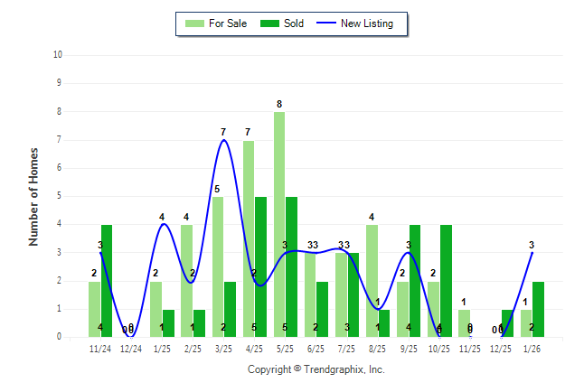Screen dimensions: 584x392
Task: Toggle the For Sale legend label
Action: pos(226,23)
